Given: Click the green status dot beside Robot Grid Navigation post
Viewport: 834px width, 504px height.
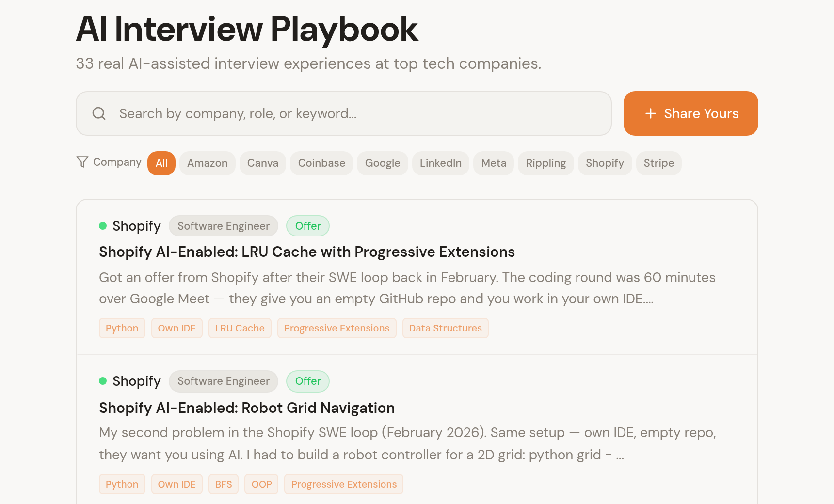Looking at the screenshot, I should click(103, 381).
